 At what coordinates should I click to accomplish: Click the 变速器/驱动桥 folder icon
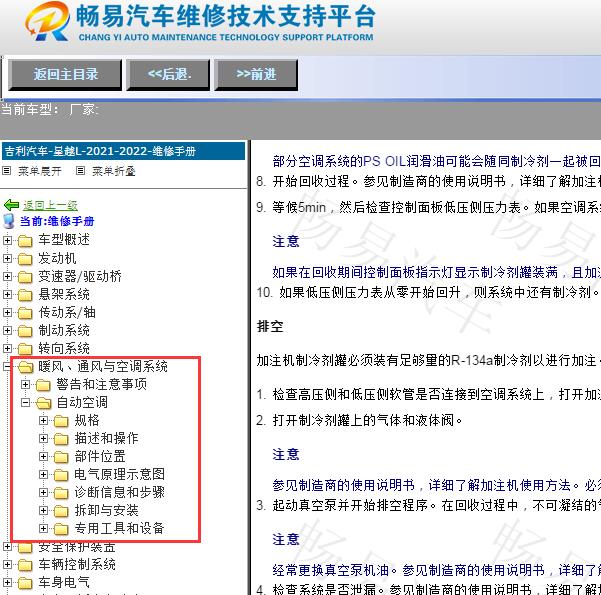pos(25,277)
